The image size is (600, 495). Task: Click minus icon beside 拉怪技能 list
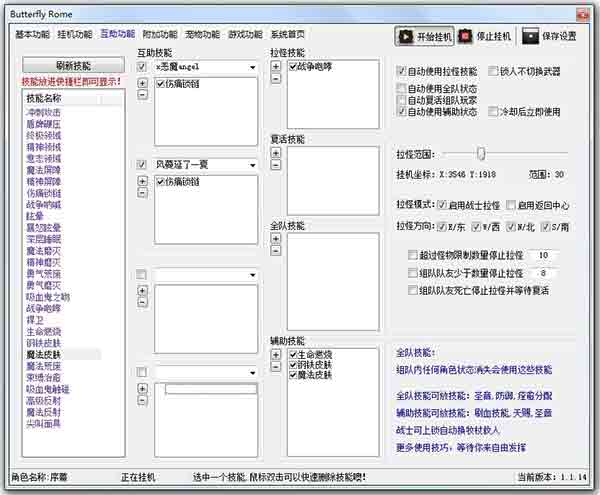point(276,77)
